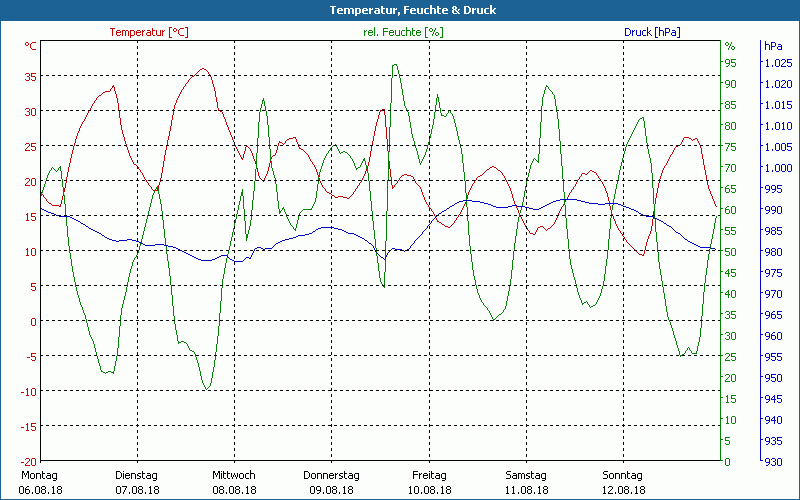800x500 pixels.
Task: Click the '-20' tick on the temperature axis
Action: point(29,462)
